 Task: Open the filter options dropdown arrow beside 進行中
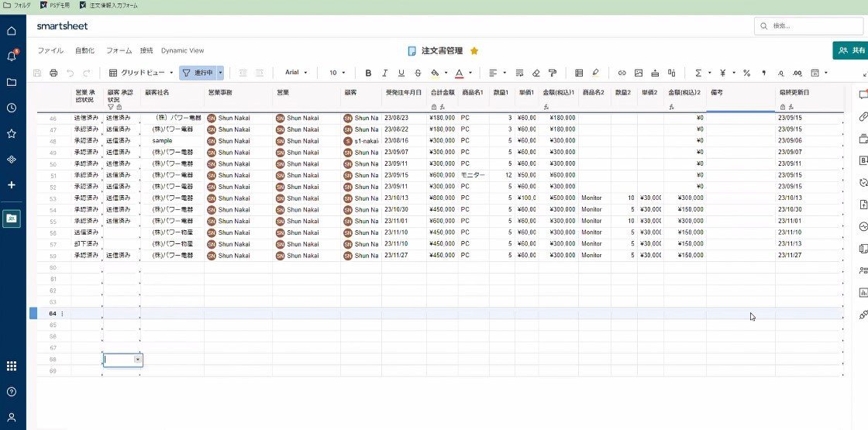pyautogui.click(x=220, y=73)
